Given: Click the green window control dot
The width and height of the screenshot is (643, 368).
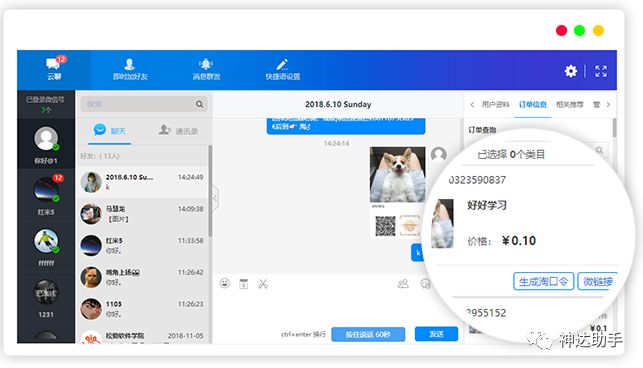Looking at the screenshot, I should (x=579, y=30).
